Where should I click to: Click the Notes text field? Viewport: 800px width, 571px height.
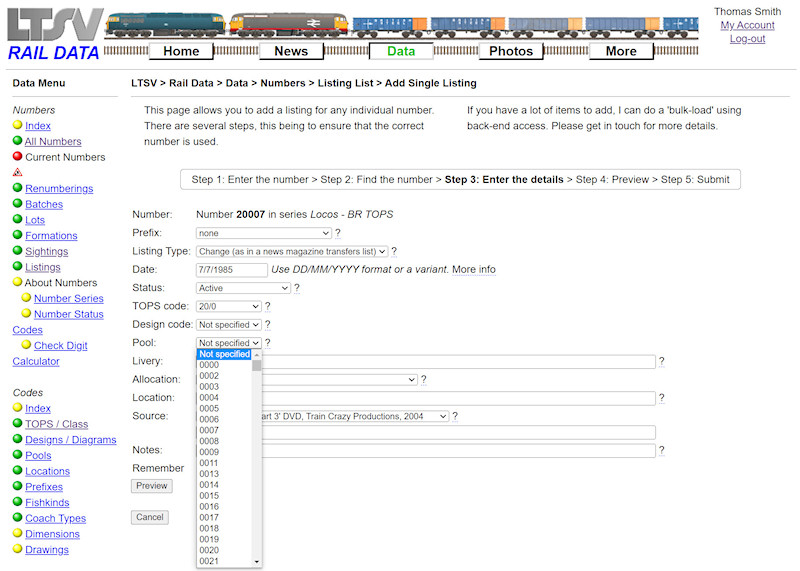pyautogui.click(x=459, y=451)
